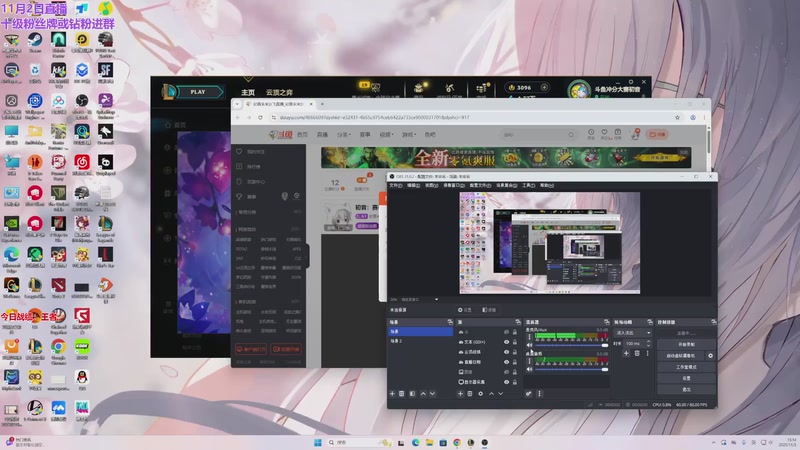Open Chrome profile avatar icon
Screen dimensions: 800x450
coord(693,117)
